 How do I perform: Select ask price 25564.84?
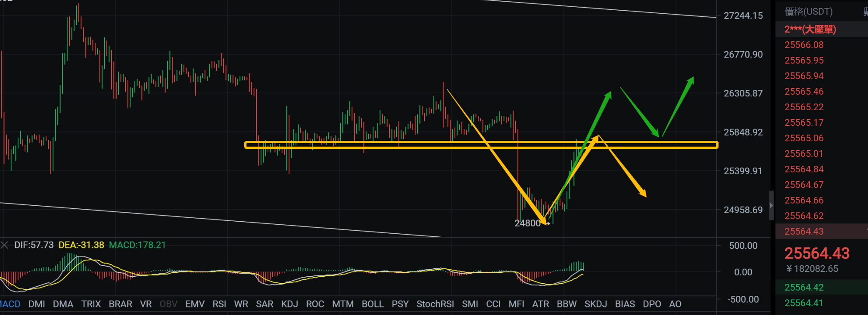pyautogui.click(x=804, y=169)
